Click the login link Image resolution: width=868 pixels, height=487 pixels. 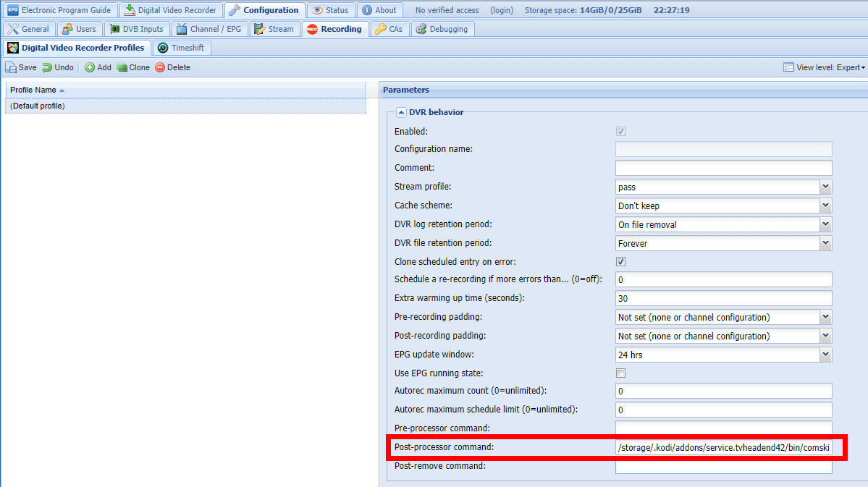pyautogui.click(x=501, y=10)
